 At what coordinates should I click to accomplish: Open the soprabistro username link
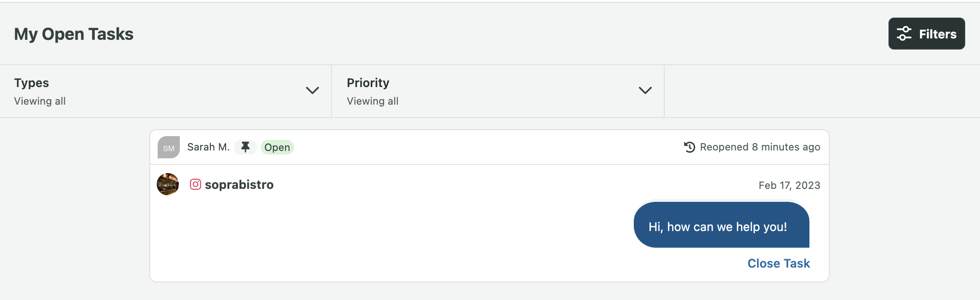[239, 185]
